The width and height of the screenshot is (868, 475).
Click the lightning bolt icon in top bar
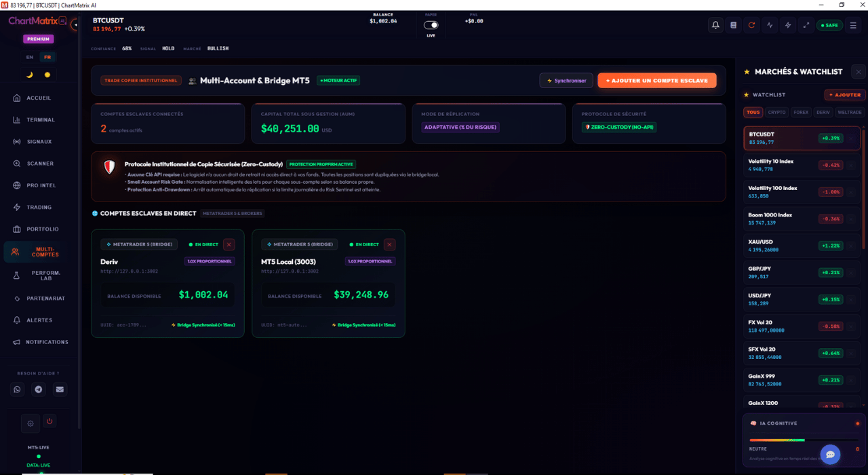[x=788, y=25]
